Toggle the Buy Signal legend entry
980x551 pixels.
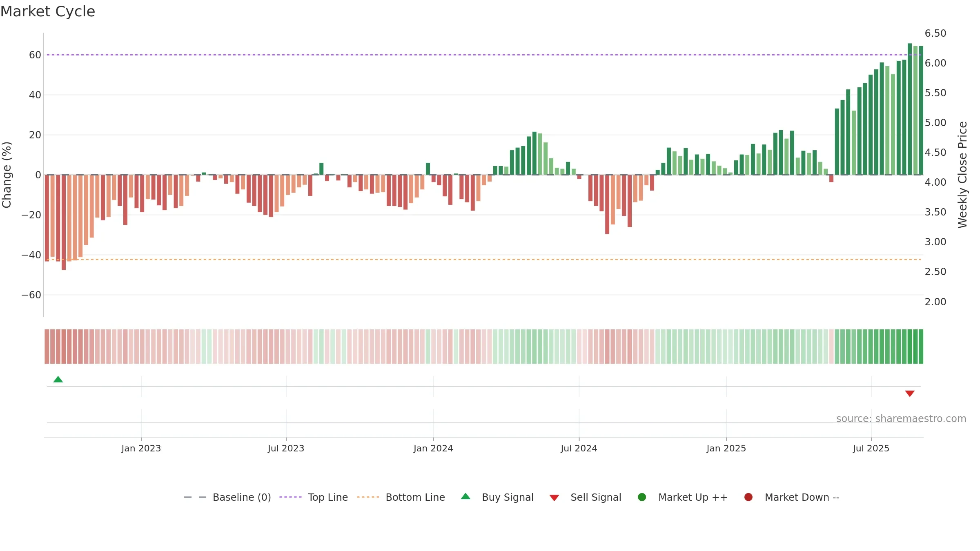coord(497,497)
